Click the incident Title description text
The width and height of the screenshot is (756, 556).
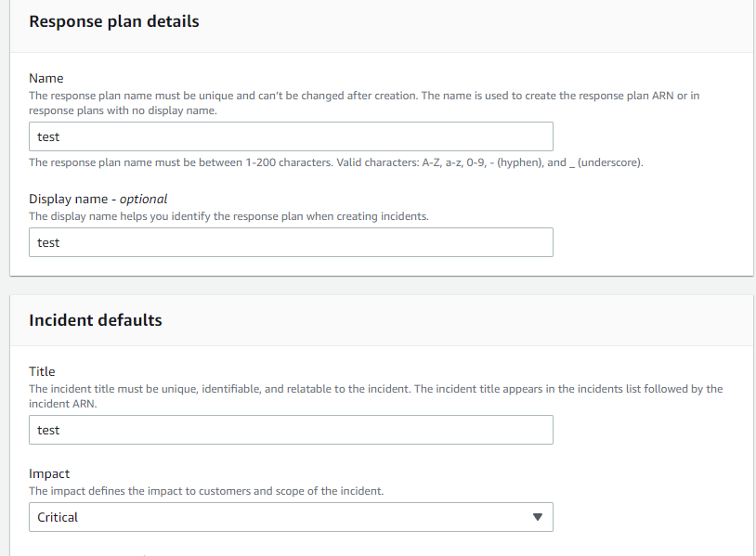[375, 396]
